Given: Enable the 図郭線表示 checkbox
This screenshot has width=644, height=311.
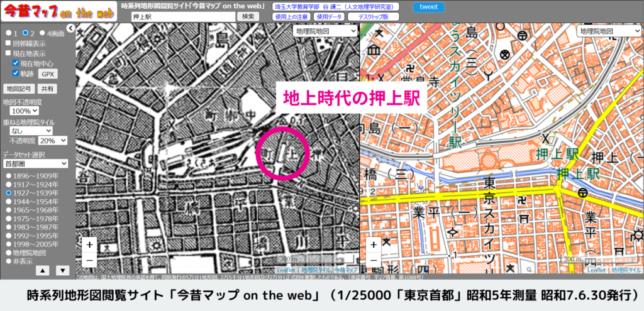Looking at the screenshot, I should click(x=8, y=43).
